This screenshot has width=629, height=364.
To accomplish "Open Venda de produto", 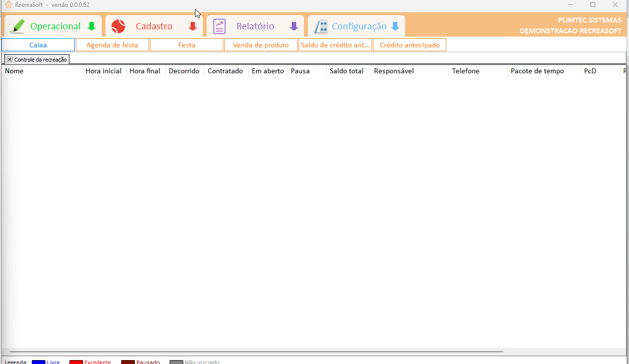I will pyautogui.click(x=261, y=45).
